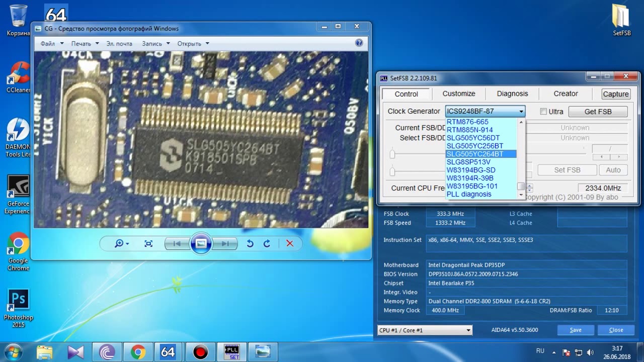The width and height of the screenshot is (644, 362).
Task: Click Close button in AIDA64 window
Action: tap(616, 330)
